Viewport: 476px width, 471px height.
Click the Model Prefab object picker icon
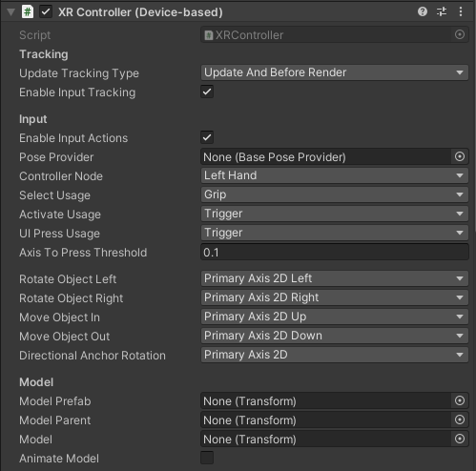click(460, 400)
